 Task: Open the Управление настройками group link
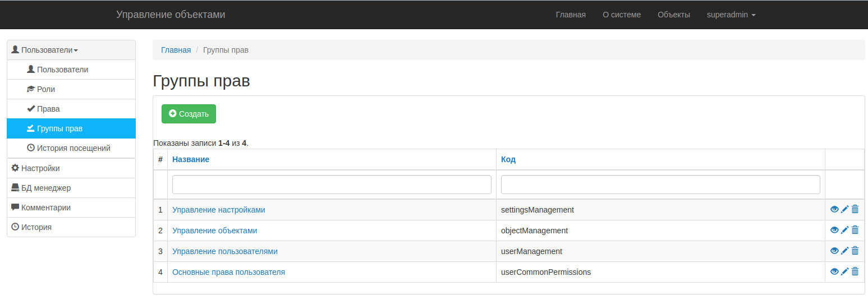pyautogui.click(x=218, y=210)
